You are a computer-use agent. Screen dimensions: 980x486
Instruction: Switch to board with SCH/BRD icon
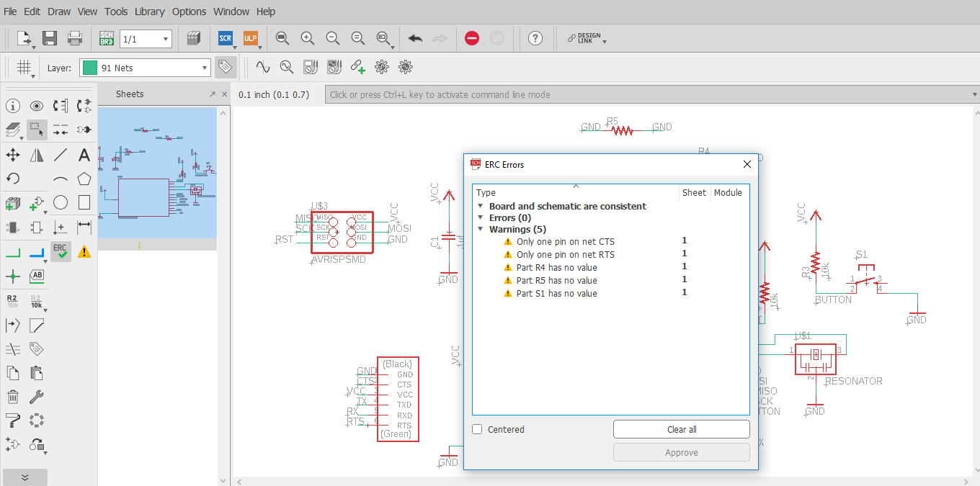pos(107,38)
